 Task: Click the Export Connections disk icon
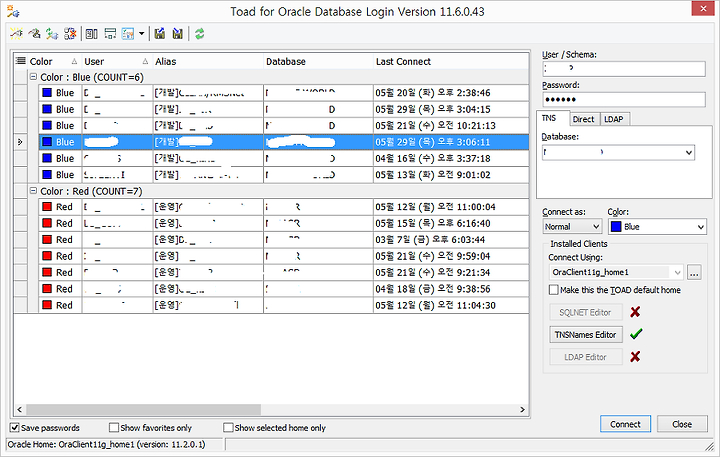click(x=159, y=34)
